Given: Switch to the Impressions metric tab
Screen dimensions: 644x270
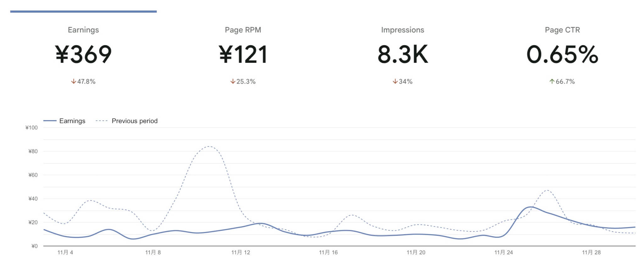Looking at the screenshot, I should pos(402,30).
